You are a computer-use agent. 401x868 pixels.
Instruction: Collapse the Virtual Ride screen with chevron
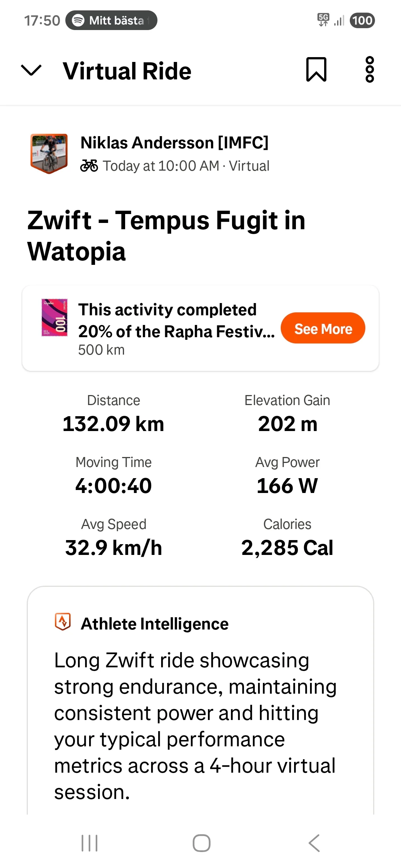(31, 70)
